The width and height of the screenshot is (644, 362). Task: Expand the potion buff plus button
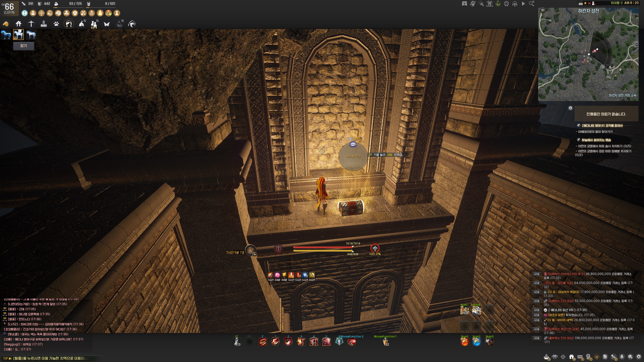tap(255, 254)
